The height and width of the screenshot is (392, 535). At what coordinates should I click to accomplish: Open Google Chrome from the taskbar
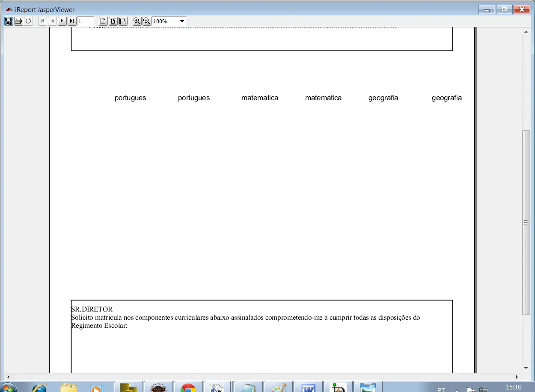[188, 387]
